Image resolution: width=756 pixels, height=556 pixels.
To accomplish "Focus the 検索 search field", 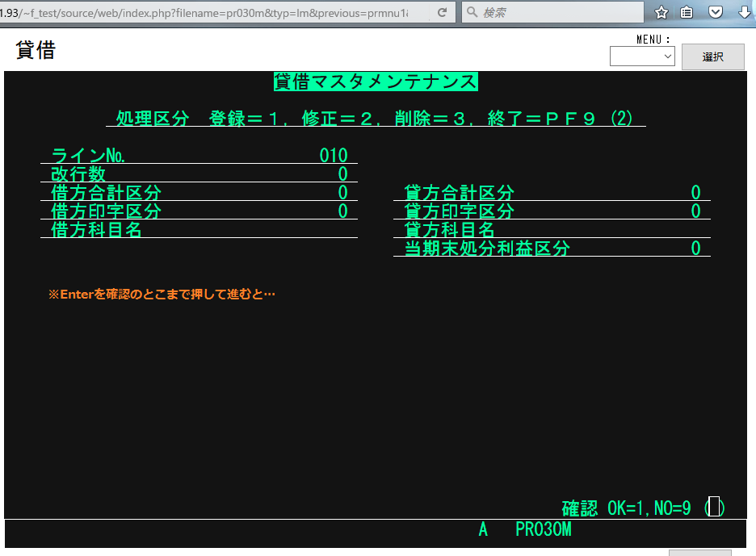I will (557, 12).
